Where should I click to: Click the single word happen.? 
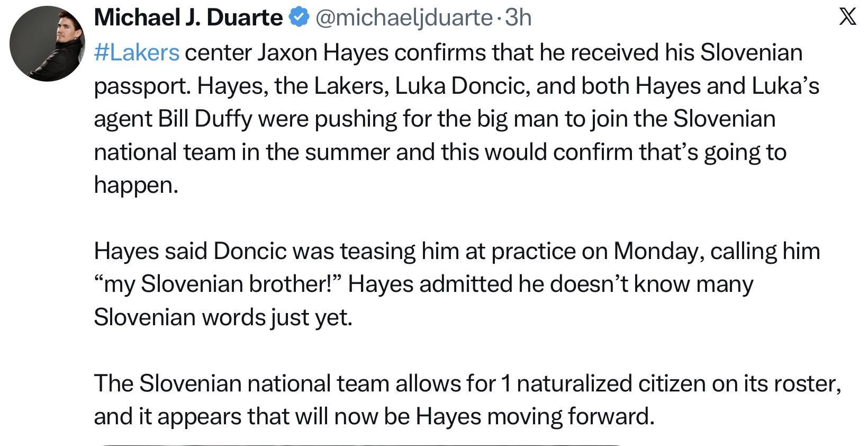[x=135, y=185]
